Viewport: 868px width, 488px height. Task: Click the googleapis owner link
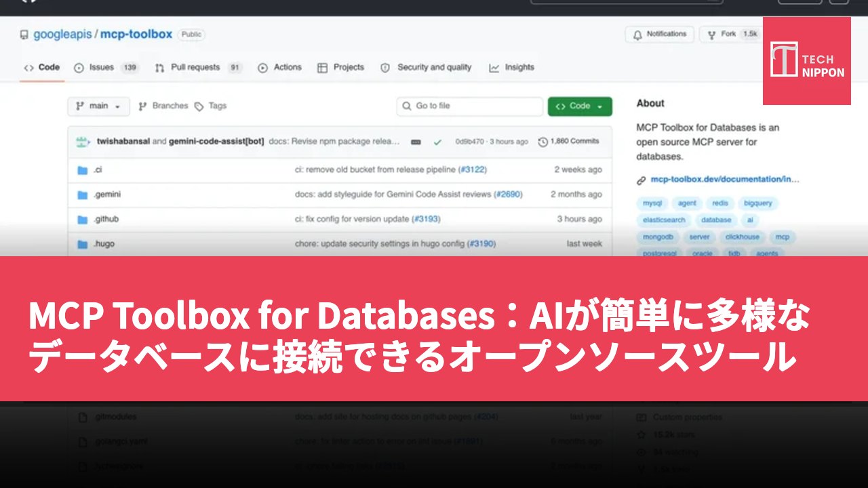click(62, 35)
